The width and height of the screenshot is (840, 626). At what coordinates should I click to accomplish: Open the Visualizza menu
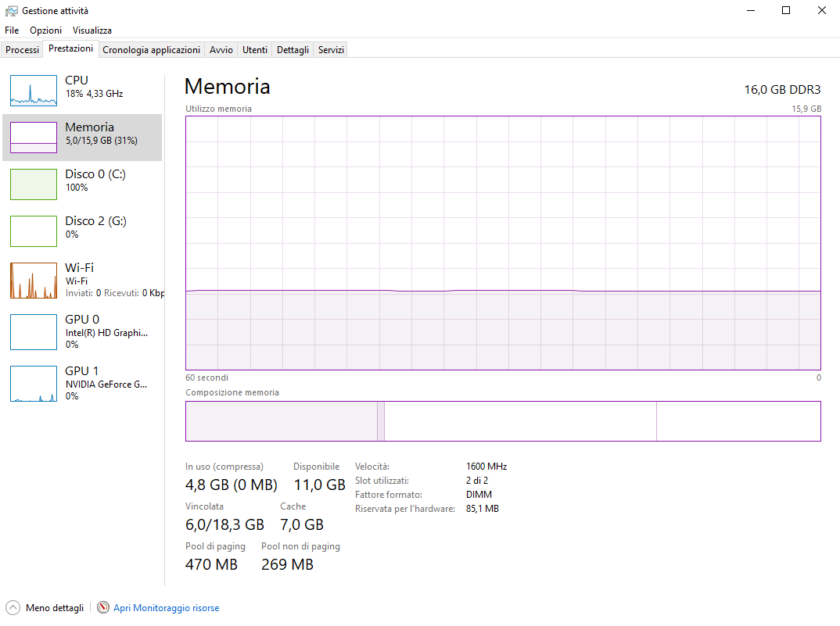[92, 30]
